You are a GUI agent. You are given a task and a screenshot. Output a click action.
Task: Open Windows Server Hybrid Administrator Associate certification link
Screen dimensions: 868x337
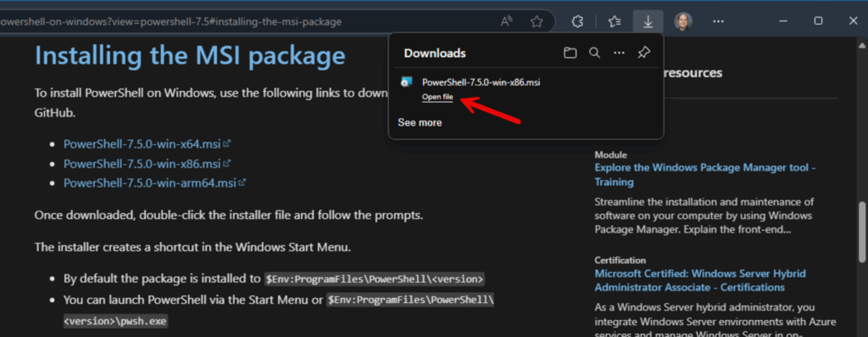pos(700,280)
